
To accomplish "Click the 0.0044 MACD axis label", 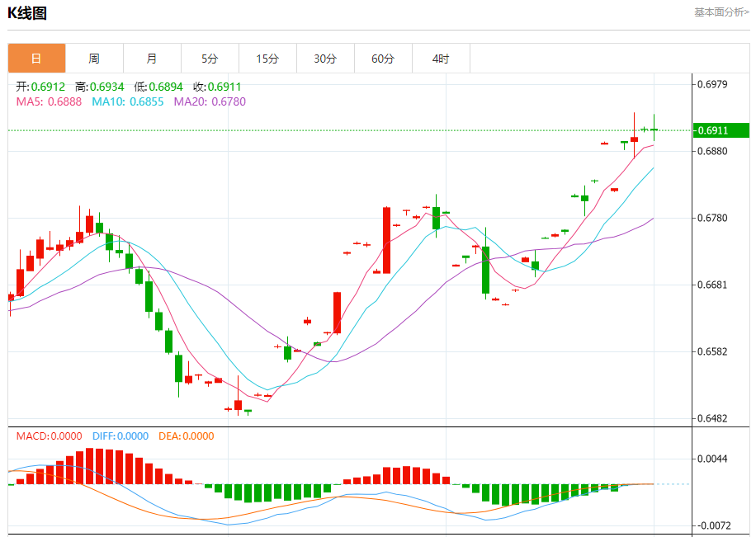I will (x=712, y=458).
